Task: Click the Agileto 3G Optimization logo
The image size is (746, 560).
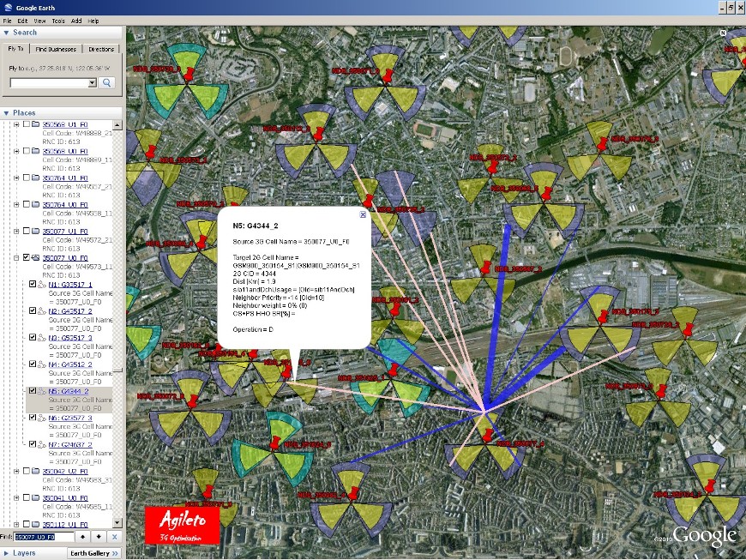Action: [x=182, y=525]
